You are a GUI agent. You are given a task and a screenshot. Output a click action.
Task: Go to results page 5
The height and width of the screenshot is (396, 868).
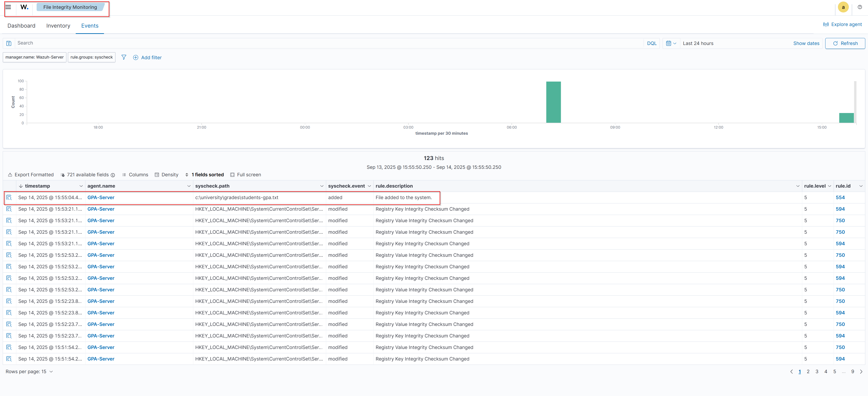[834, 371]
